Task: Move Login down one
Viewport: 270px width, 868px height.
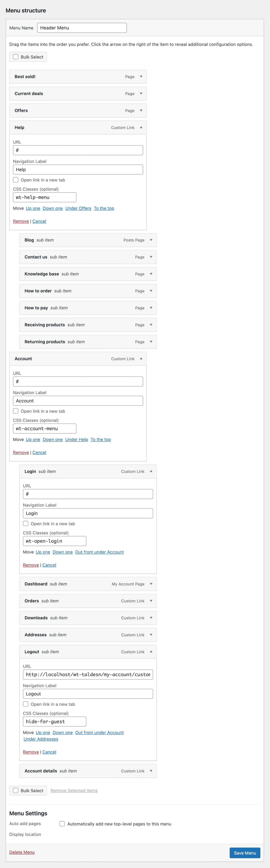Action: (63, 552)
